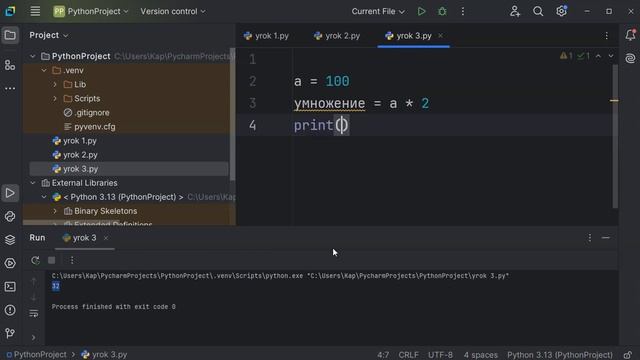The width and height of the screenshot is (640, 360).
Task: Show more tool windows ellipsis
Action: pos(10,88)
